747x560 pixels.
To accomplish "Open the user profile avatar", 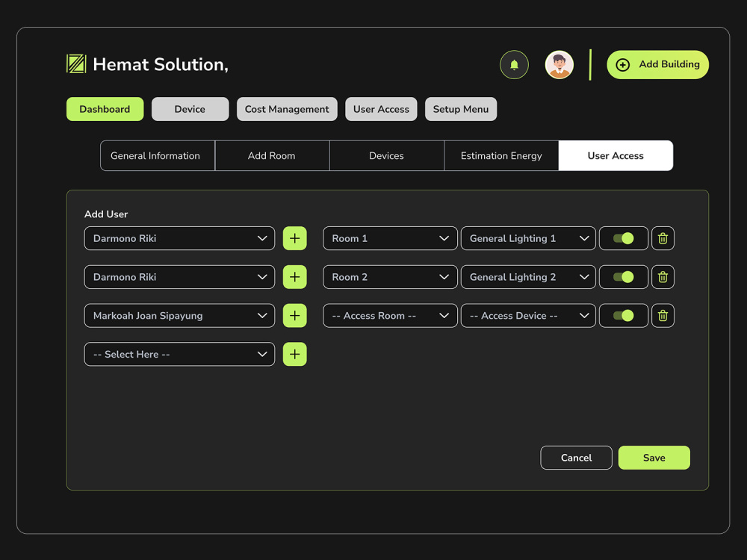I will click(560, 65).
